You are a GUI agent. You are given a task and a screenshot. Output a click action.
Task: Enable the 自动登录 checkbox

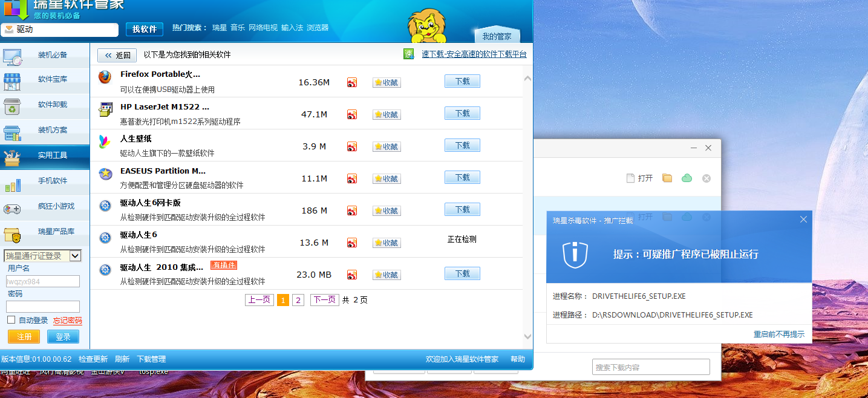(x=11, y=320)
